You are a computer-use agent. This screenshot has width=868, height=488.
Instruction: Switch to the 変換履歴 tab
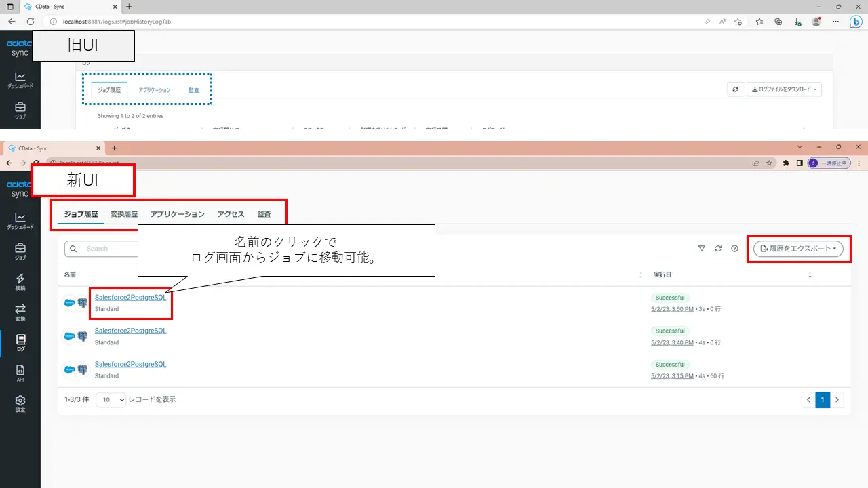(124, 214)
